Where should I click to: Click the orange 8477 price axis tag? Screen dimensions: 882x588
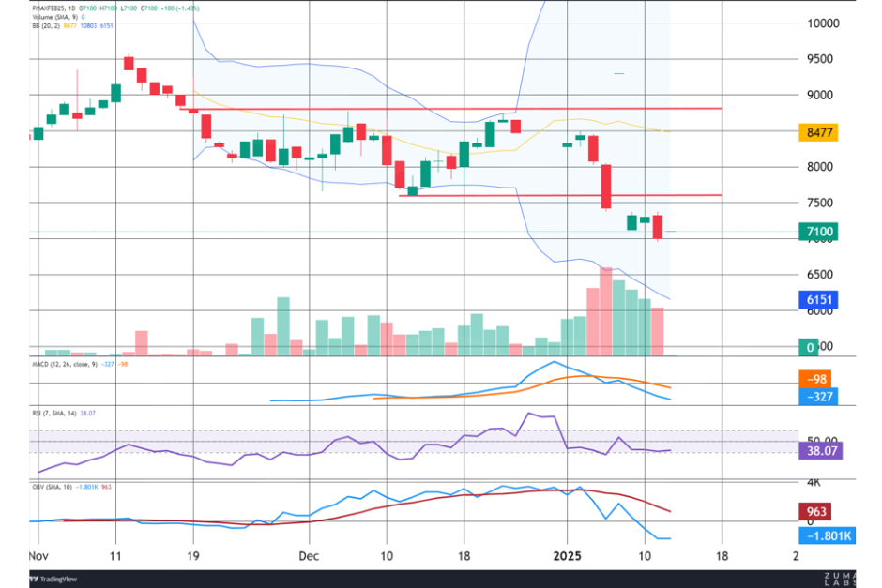click(x=818, y=132)
